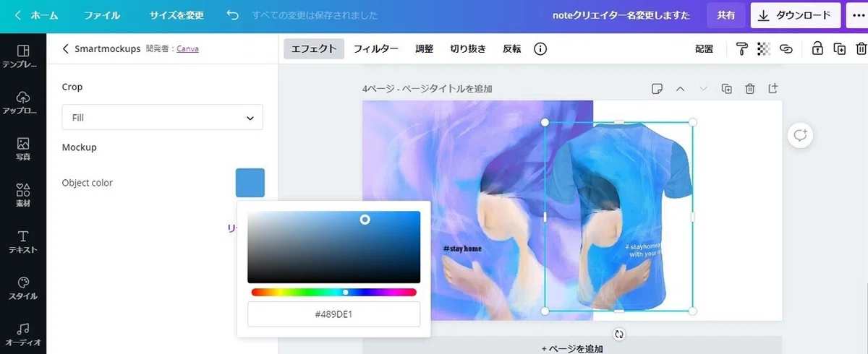The width and height of the screenshot is (868, 354).
Task: Click the document title noteクリエイター名変更しました
Action: 621,15
